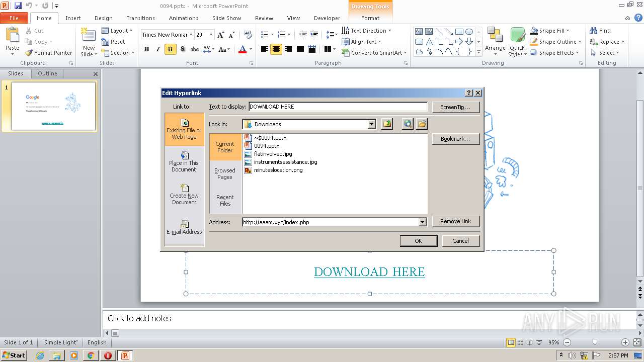Click the font color red A swatch

click(243, 49)
